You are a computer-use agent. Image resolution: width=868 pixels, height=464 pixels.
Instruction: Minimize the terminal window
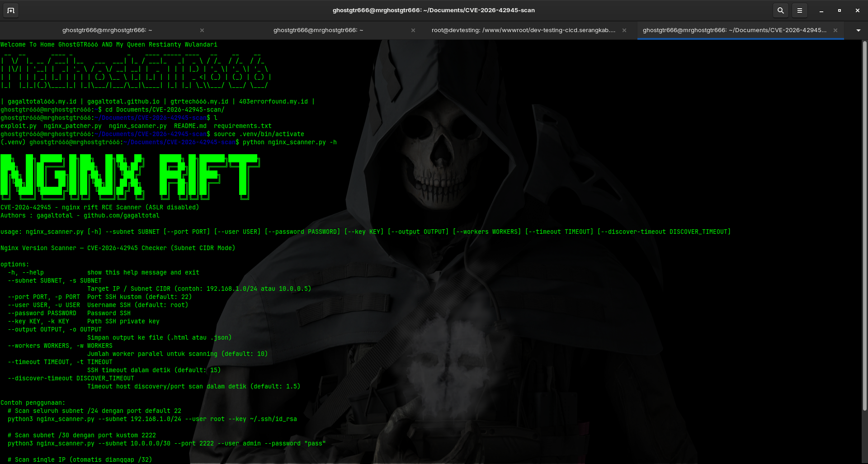pos(821,10)
